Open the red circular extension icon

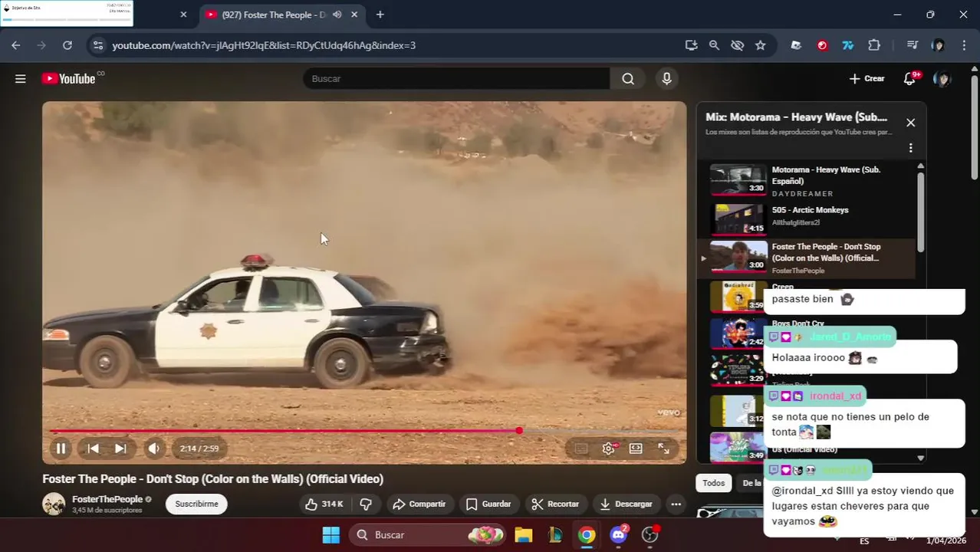[822, 45]
